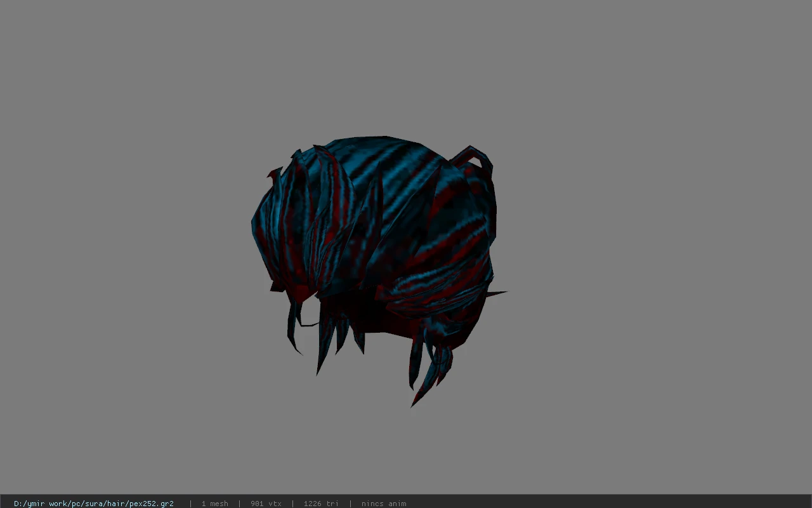Select the '1 mesh' status indicator
Image resolution: width=812 pixels, height=508 pixels.
pyautogui.click(x=214, y=504)
